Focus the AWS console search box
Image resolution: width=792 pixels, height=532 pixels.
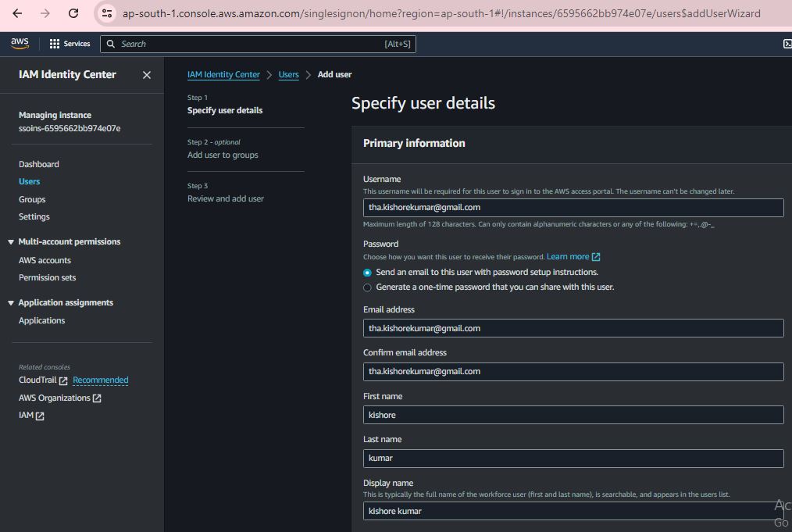[x=258, y=44]
